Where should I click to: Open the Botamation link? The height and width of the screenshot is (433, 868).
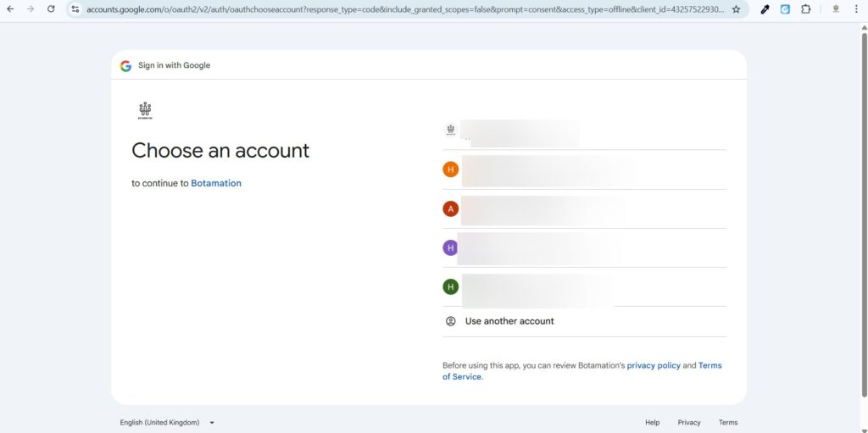pyautogui.click(x=216, y=183)
